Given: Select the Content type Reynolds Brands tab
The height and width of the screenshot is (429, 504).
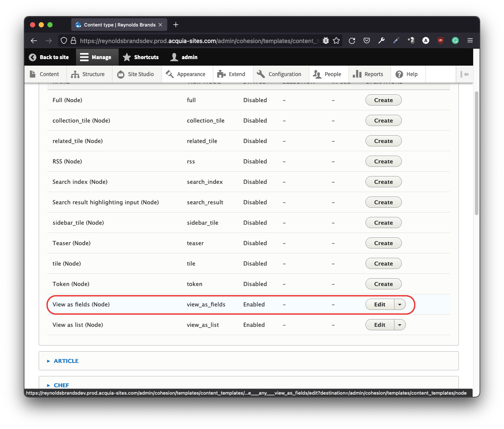Looking at the screenshot, I should (119, 25).
